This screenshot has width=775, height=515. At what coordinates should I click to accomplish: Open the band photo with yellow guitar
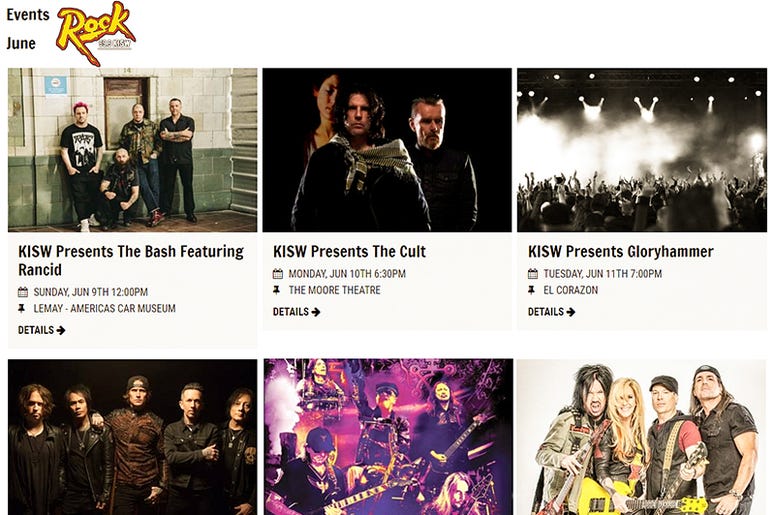[641, 437]
